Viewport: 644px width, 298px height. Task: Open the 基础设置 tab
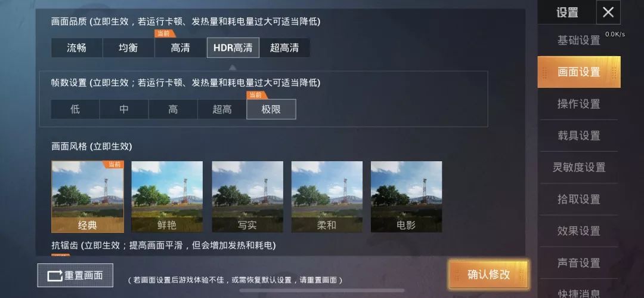tap(578, 41)
